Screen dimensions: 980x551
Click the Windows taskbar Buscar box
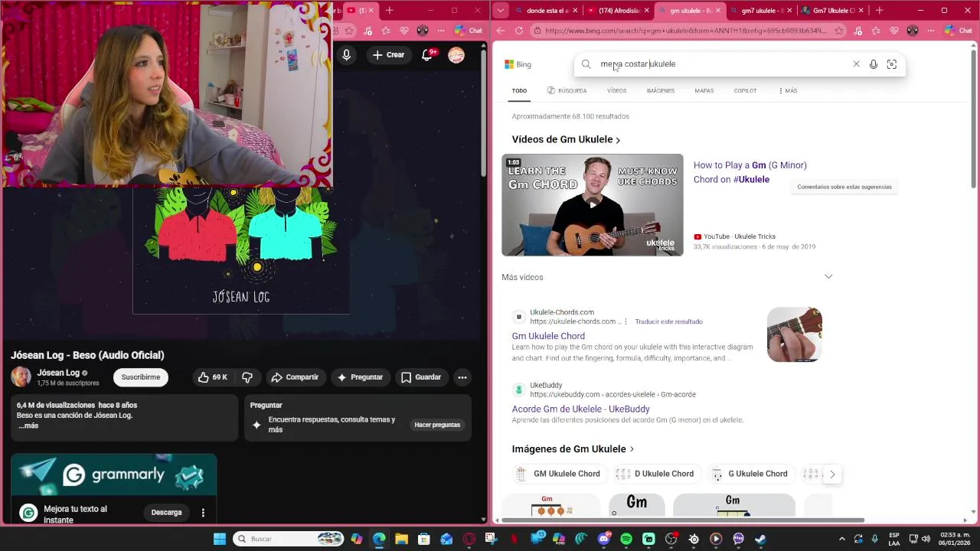287,539
